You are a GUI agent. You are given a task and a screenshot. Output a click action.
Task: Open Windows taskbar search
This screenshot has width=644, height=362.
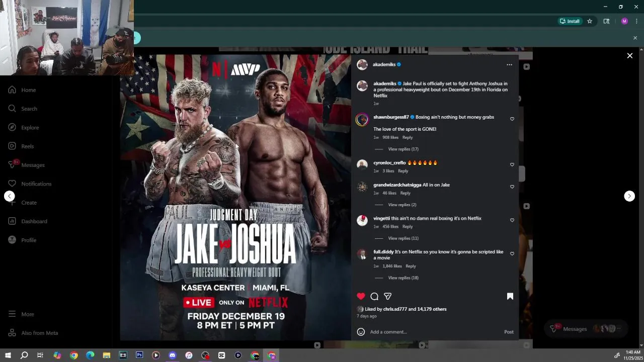pos(24,355)
